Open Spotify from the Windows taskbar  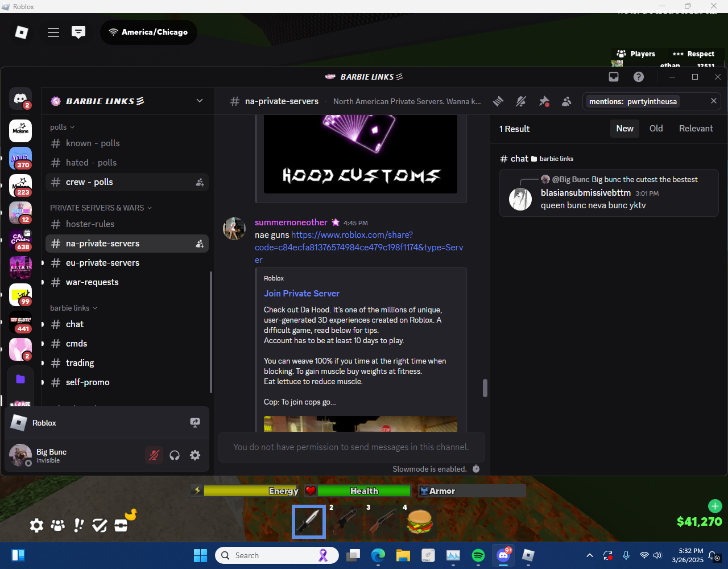click(478, 555)
